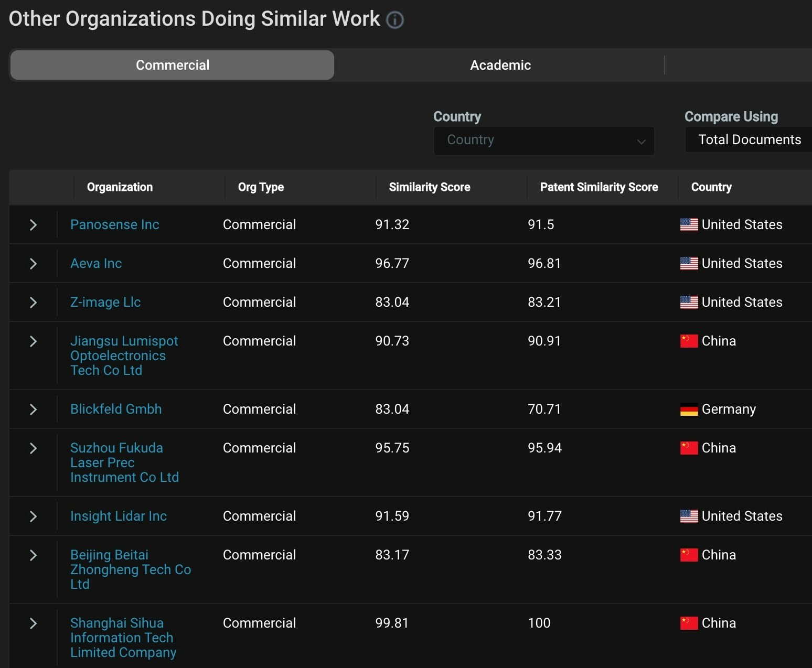This screenshot has height=668, width=812.
Task: Open the Blickfeld Gmbh link
Action: tap(116, 409)
